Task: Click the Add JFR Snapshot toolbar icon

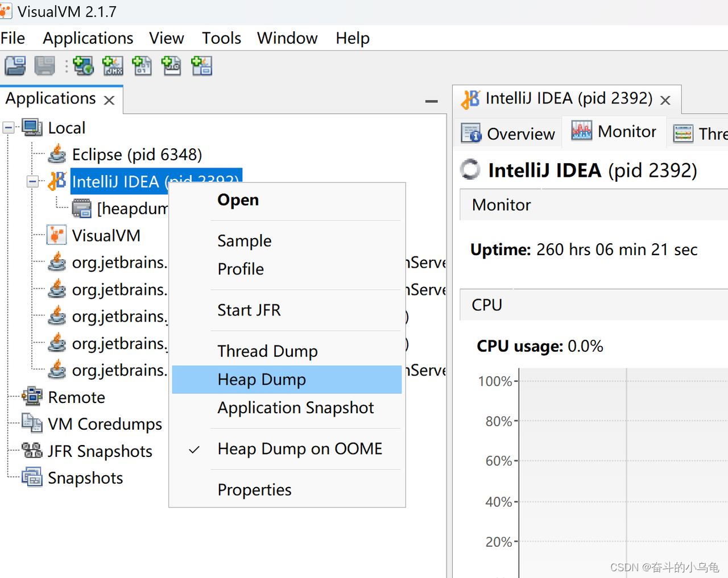Action: click(172, 66)
